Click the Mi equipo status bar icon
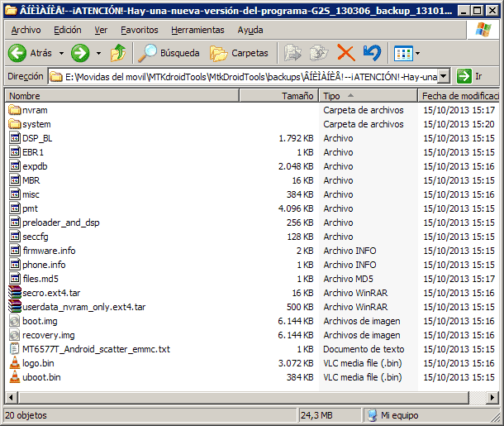504x426 pixels. tap(372, 415)
